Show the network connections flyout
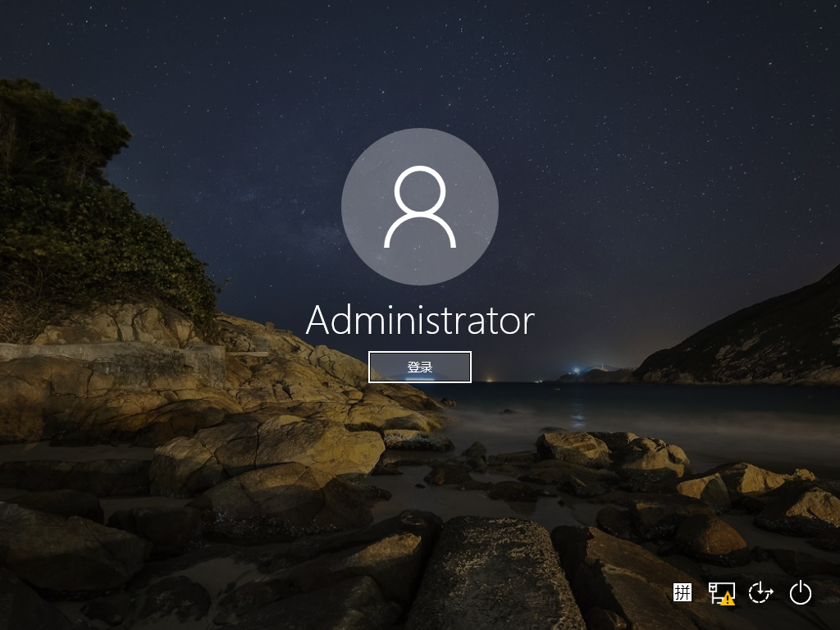Viewport: 840px width, 630px height. coord(721,593)
